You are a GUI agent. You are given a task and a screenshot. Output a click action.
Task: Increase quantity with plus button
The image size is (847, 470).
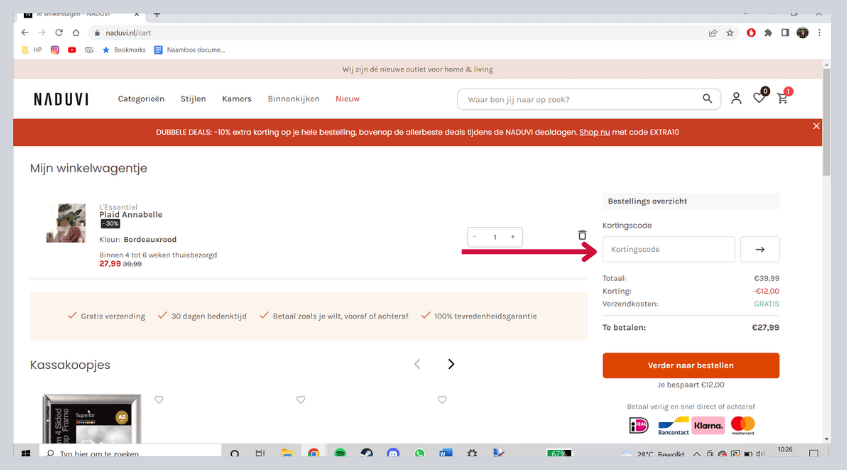513,237
